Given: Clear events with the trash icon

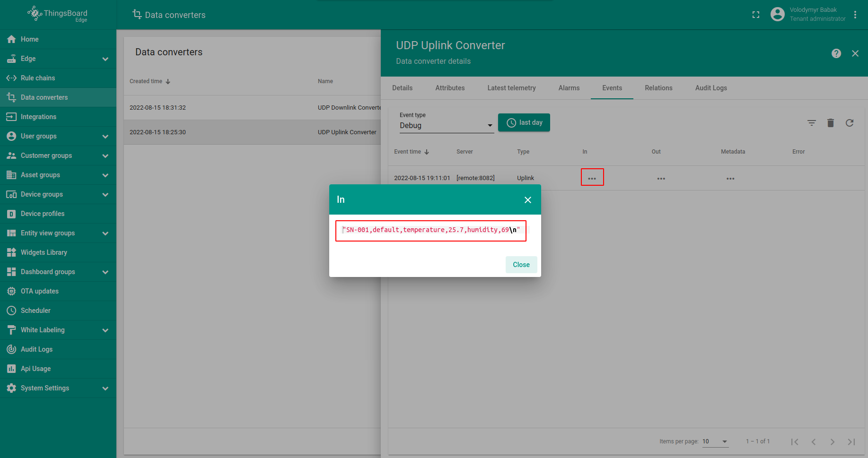Looking at the screenshot, I should click(x=831, y=123).
